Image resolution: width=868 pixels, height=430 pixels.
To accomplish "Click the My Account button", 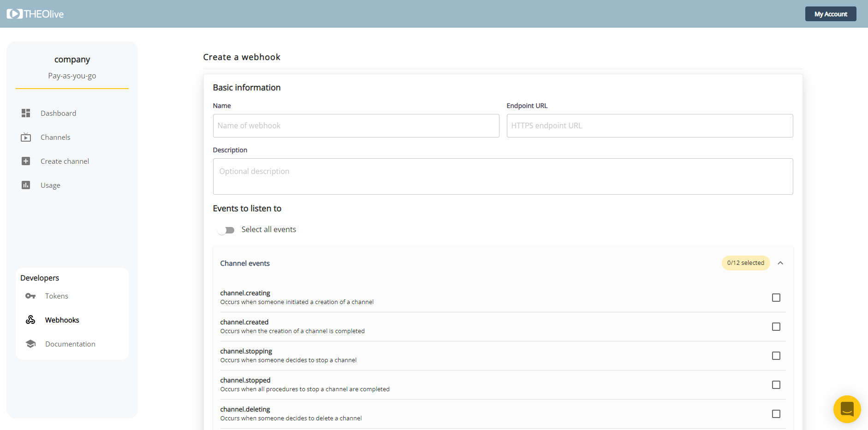I will tap(830, 14).
